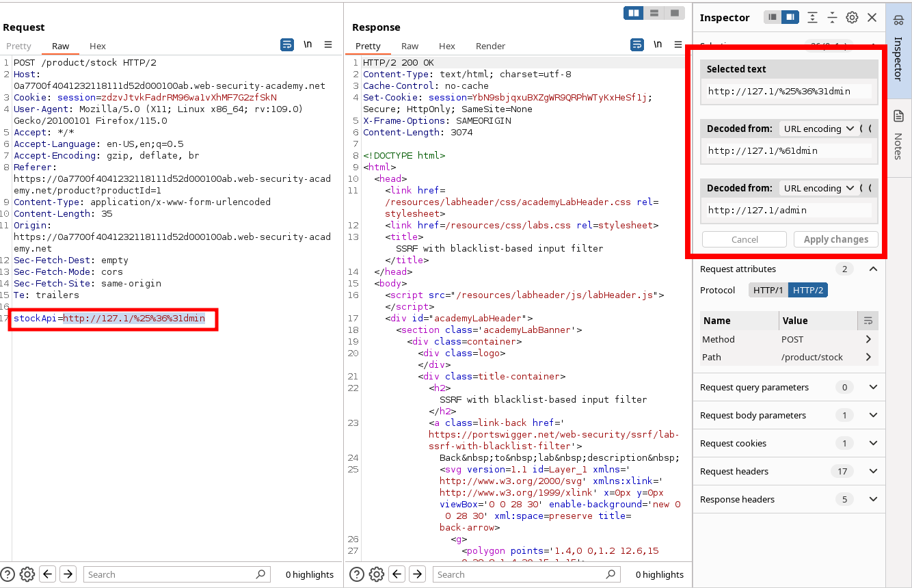The height and width of the screenshot is (588, 912).
Task: Toggle word wrap in Response panel
Action: [x=637, y=44]
